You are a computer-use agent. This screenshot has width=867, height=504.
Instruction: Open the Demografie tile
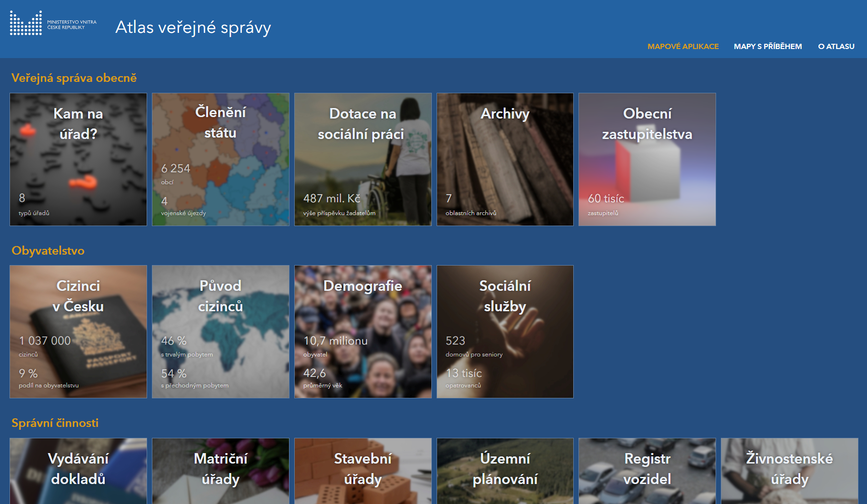click(x=363, y=332)
